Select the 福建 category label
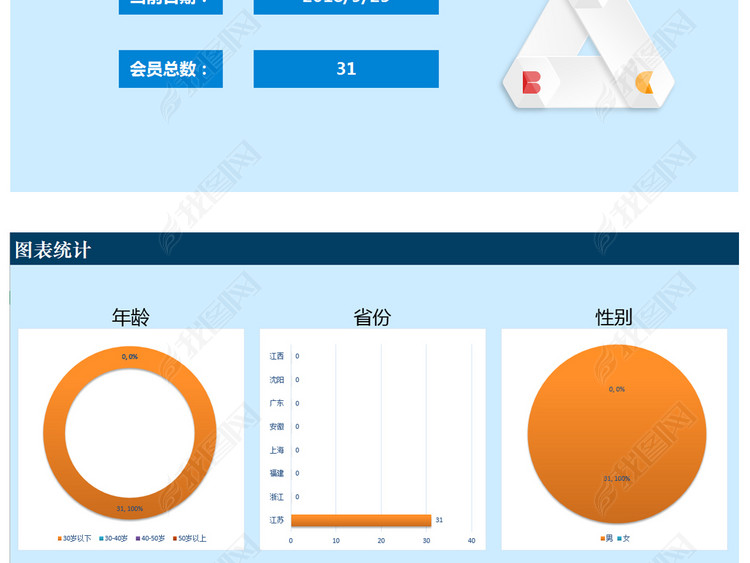 (276, 473)
